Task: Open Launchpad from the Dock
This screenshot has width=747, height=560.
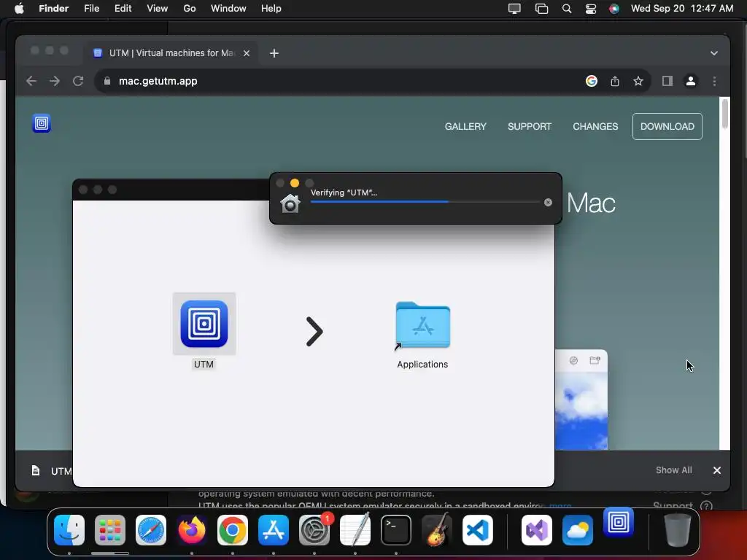Action: pyautogui.click(x=110, y=530)
